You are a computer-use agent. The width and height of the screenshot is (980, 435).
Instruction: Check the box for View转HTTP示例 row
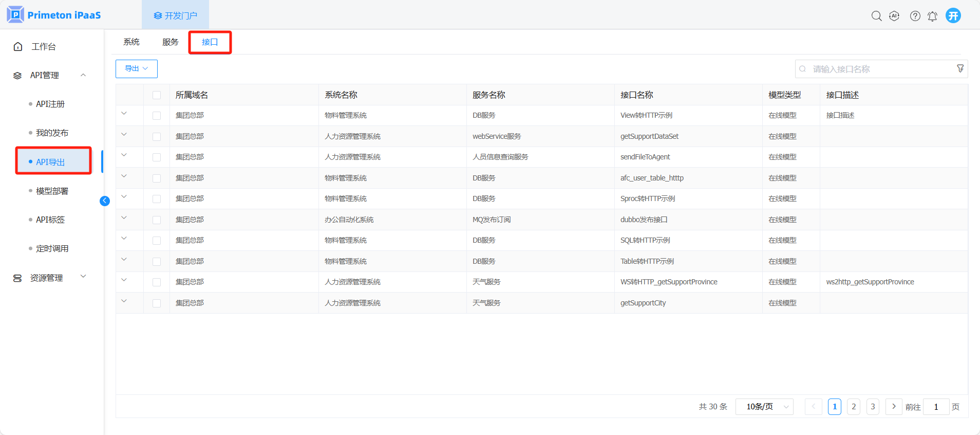click(157, 116)
